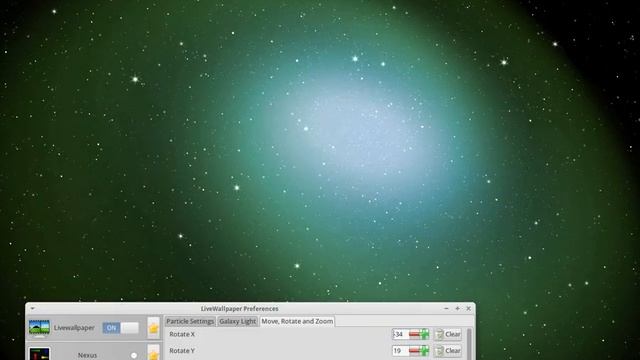This screenshot has width=640, height=360.
Task: Minimize the LiveWallpaper Preferences window
Action: 446,309
